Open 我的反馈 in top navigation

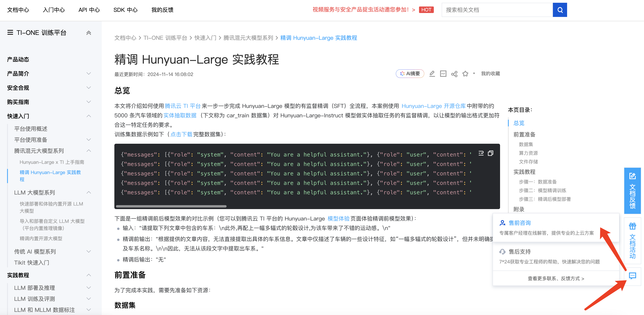pos(162,10)
